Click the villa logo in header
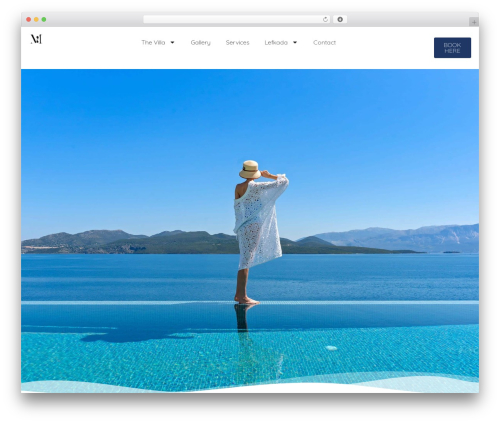The image size is (500, 423). point(36,39)
